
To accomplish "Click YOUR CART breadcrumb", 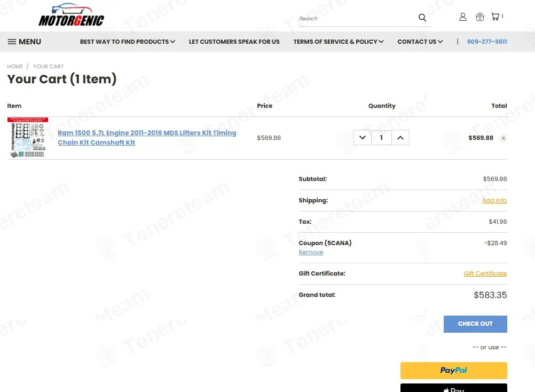I will pos(48,67).
